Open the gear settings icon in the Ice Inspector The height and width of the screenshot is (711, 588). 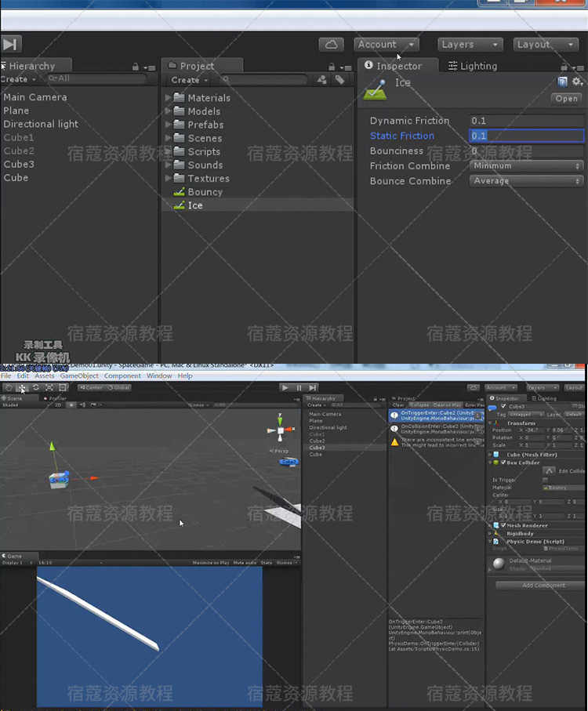pos(577,82)
